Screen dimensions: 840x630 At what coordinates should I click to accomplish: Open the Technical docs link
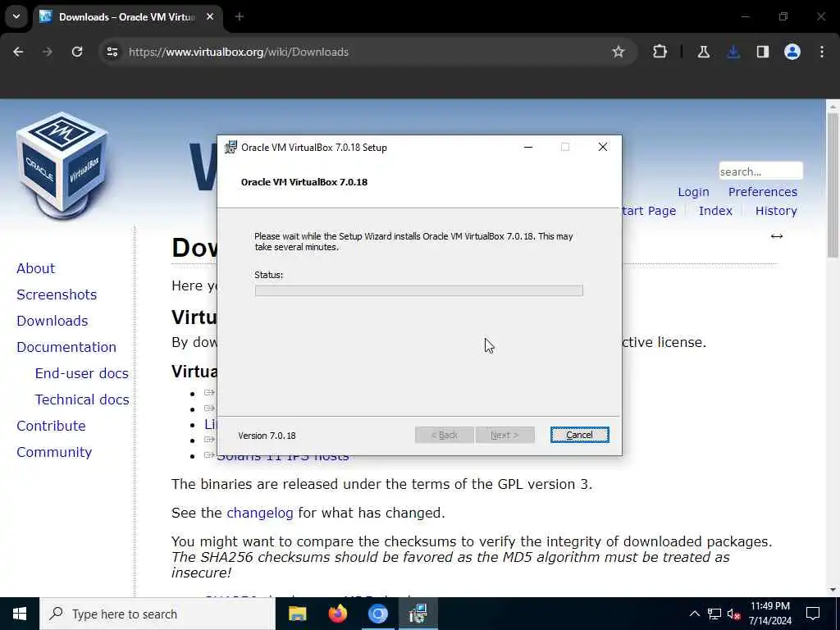click(82, 399)
